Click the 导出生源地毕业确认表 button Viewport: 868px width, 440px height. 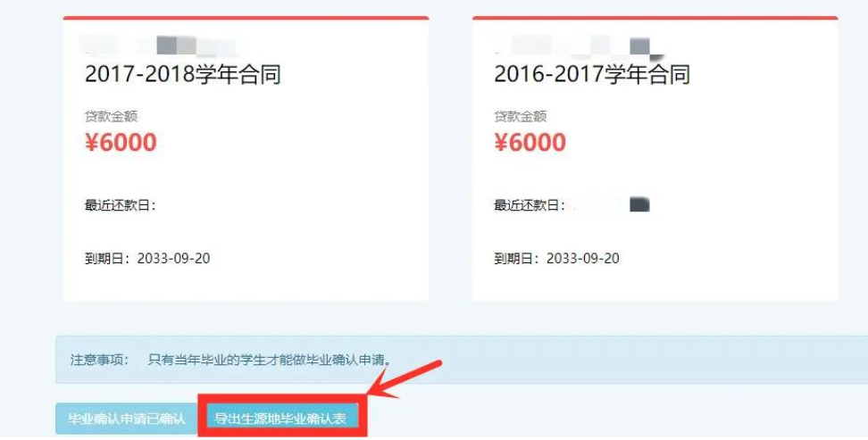pyautogui.click(x=281, y=419)
